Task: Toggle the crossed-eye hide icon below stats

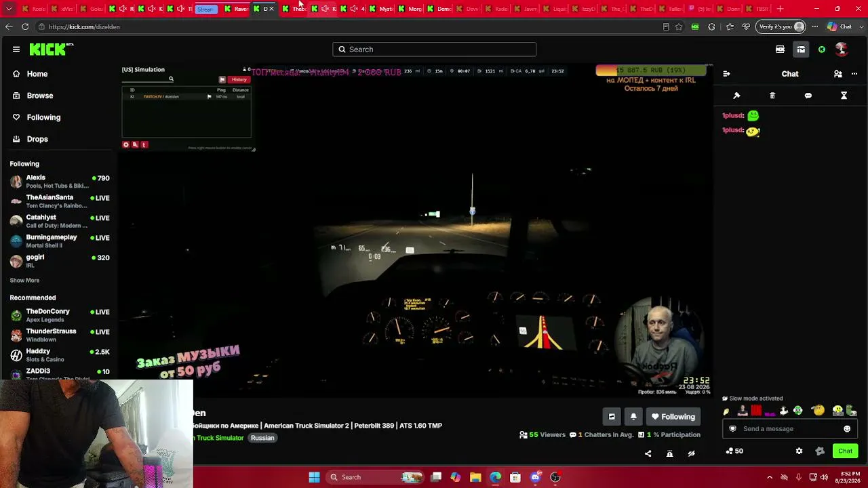Action: tap(691, 453)
